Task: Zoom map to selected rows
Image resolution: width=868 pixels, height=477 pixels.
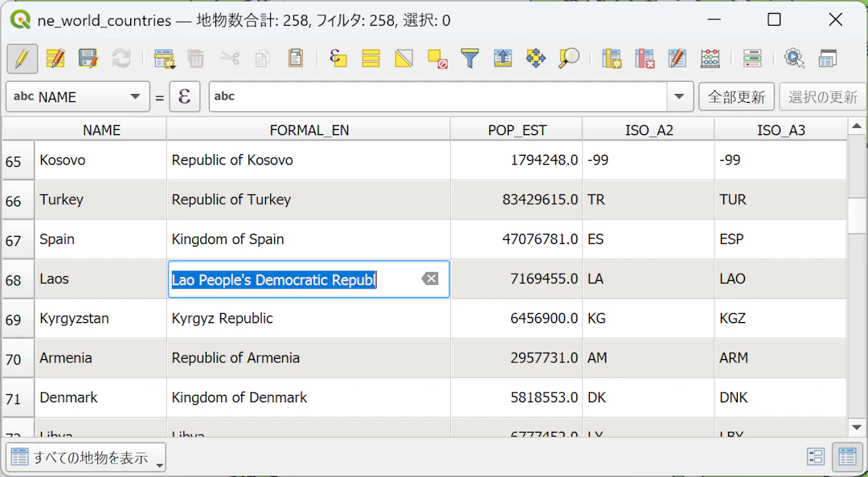Action: (568, 58)
